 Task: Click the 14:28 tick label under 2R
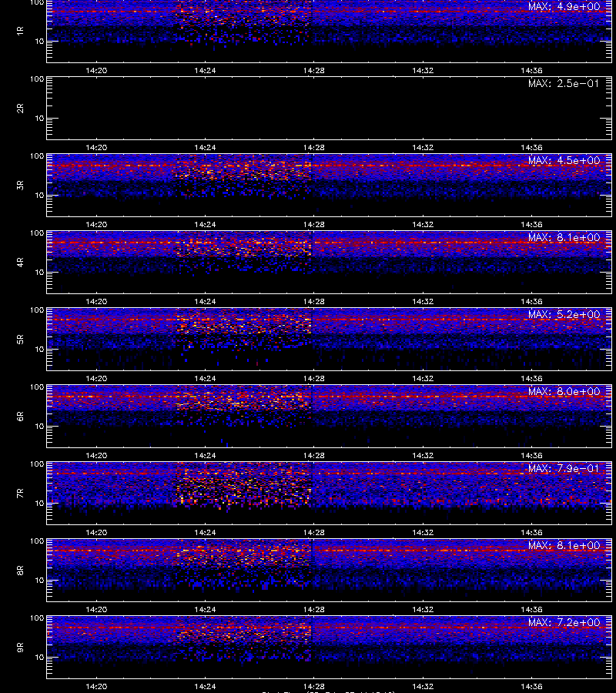(x=313, y=148)
